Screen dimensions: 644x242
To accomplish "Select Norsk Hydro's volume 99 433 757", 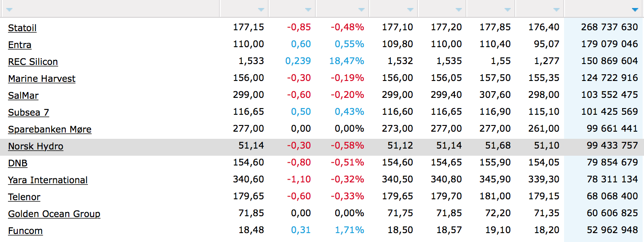I will (612, 145).
